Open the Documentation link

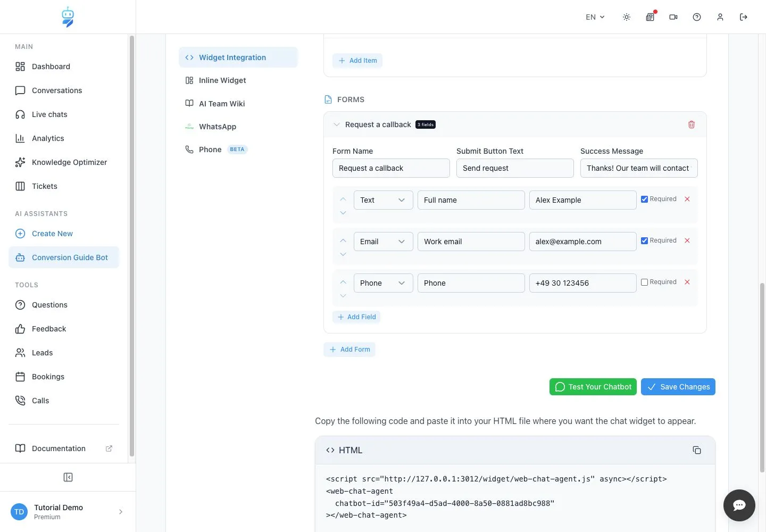(x=64, y=448)
